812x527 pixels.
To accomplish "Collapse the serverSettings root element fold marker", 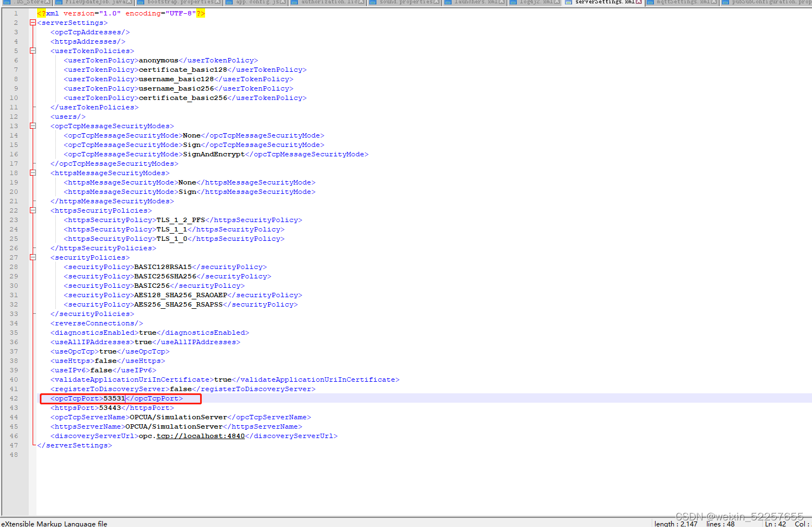I will [33, 23].
